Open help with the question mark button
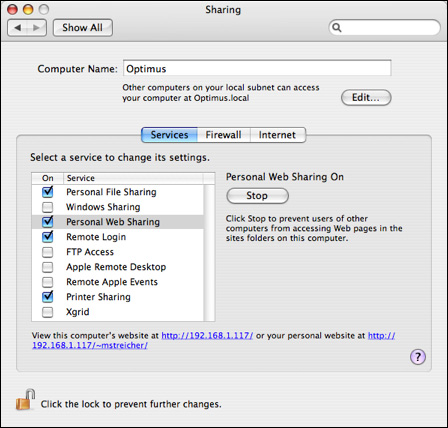The height and width of the screenshot is (428, 448). pyautogui.click(x=418, y=357)
